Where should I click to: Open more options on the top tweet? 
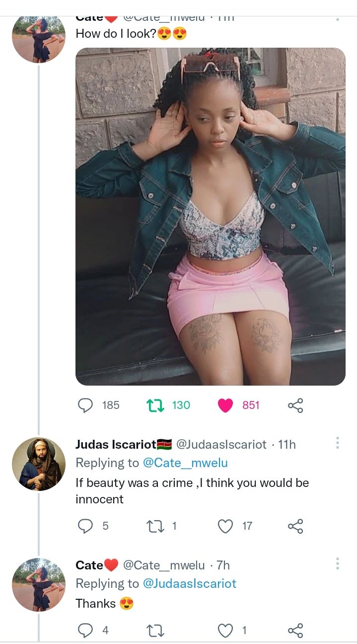(x=338, y=18)
